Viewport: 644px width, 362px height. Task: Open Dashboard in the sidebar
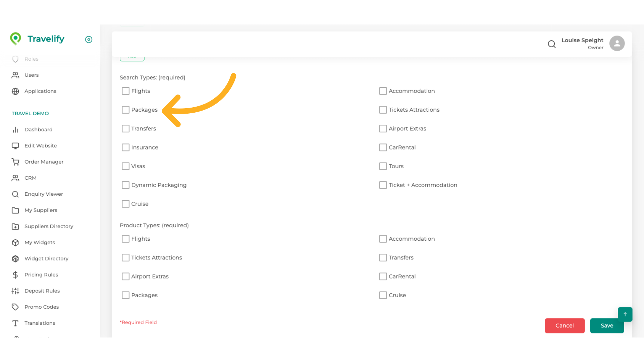[x=38, y=130]
